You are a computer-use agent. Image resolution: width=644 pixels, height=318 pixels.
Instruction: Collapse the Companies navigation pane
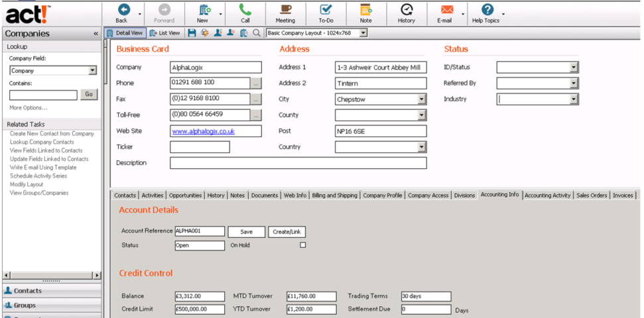[96, 34]
